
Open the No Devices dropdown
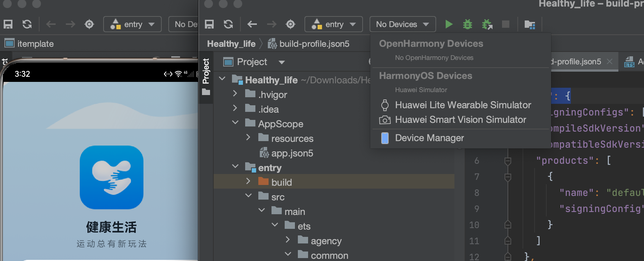402,24
